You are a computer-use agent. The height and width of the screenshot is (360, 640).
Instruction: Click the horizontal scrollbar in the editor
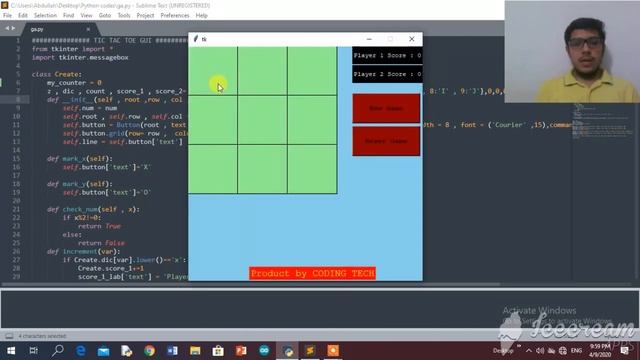point(251,284)
